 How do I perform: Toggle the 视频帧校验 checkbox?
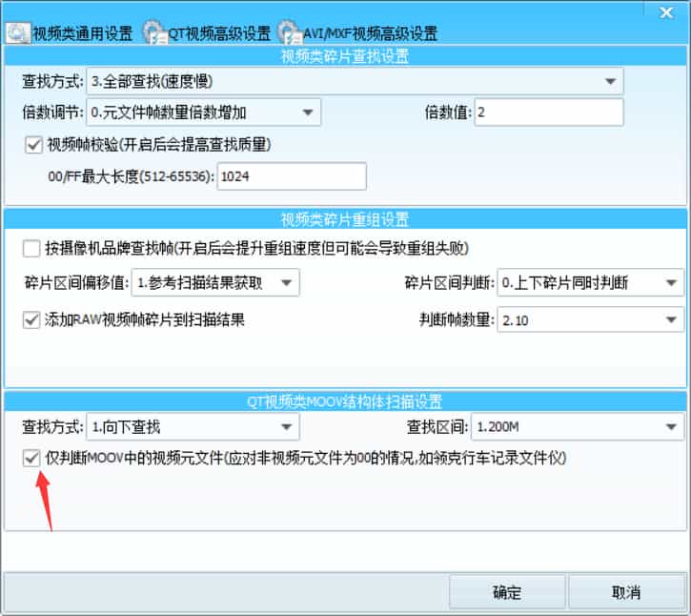tap(35, 145)
